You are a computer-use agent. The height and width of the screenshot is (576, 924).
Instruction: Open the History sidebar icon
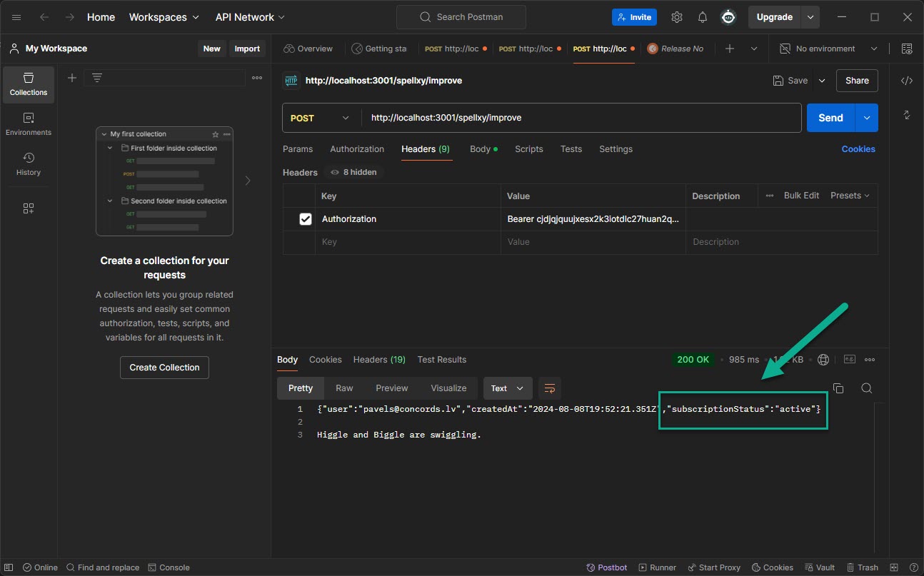29,164
